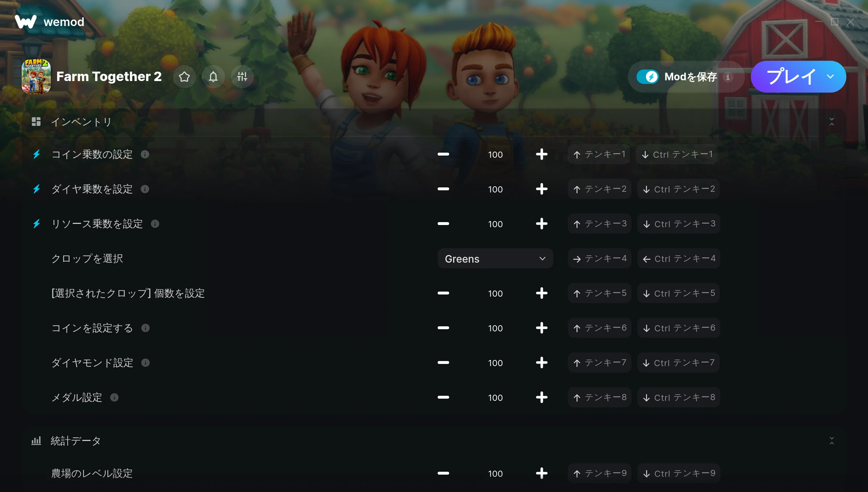Decrease ダイヤモンド設定 value with minus
Image resolution: width=868 pixels, height=492 pixels.
[x=443, y=363]
